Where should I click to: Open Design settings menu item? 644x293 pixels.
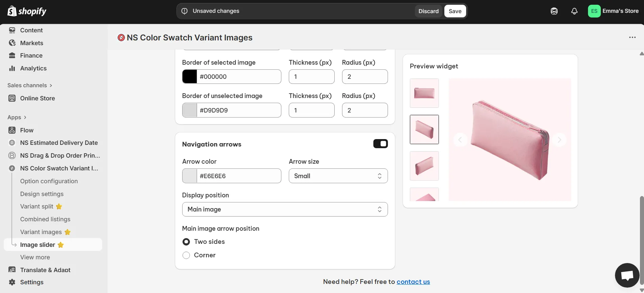coord(42,194)
